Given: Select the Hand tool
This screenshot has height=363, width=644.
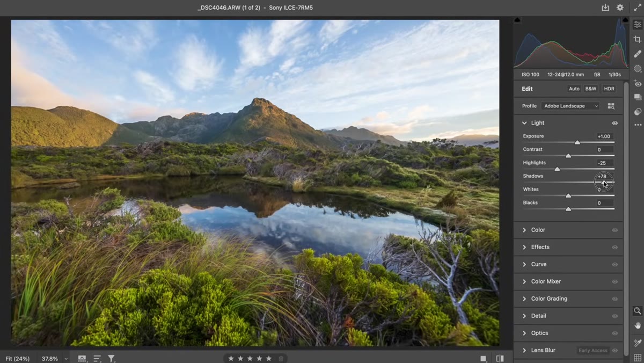Looking at the screenshot, I should click(638, 325).
